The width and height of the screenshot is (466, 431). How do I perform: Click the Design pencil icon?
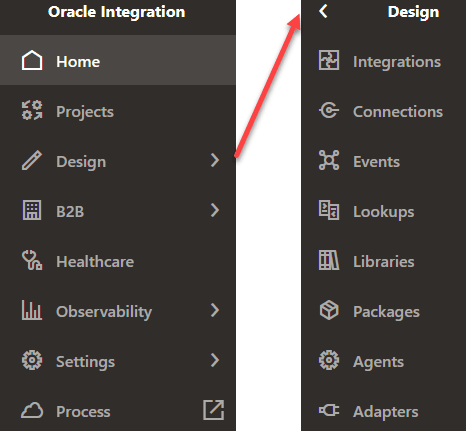pos(32,160)
